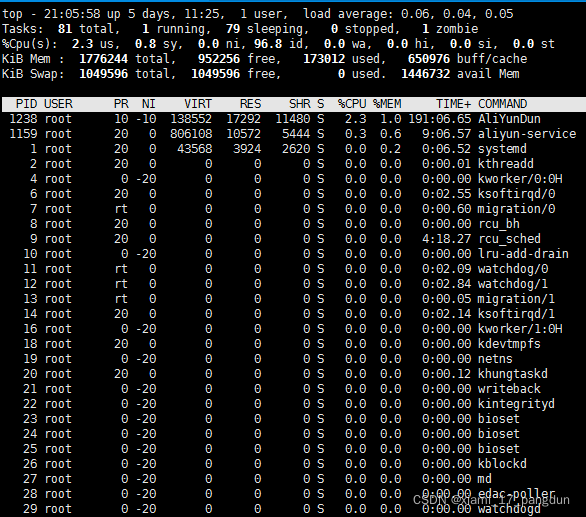This screenshot has width=586, height=517.
Task: Select the lru-add-drain command
Action: 523,253
